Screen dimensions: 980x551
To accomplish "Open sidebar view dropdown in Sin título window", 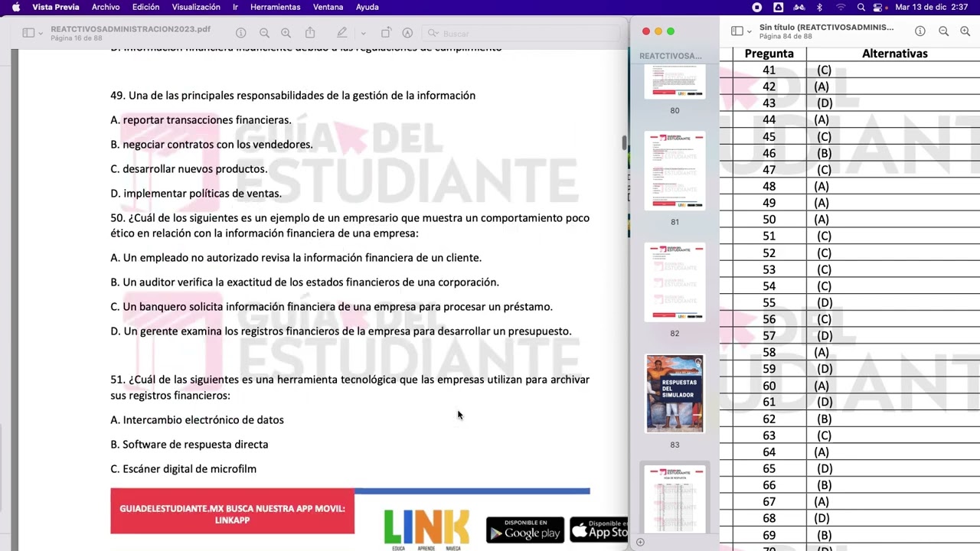I will [749, 31].
